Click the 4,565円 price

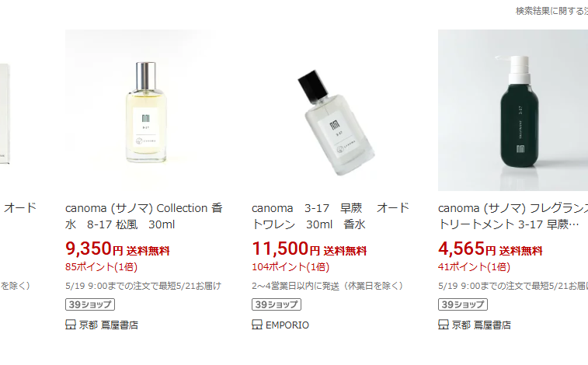click(467, 249)
